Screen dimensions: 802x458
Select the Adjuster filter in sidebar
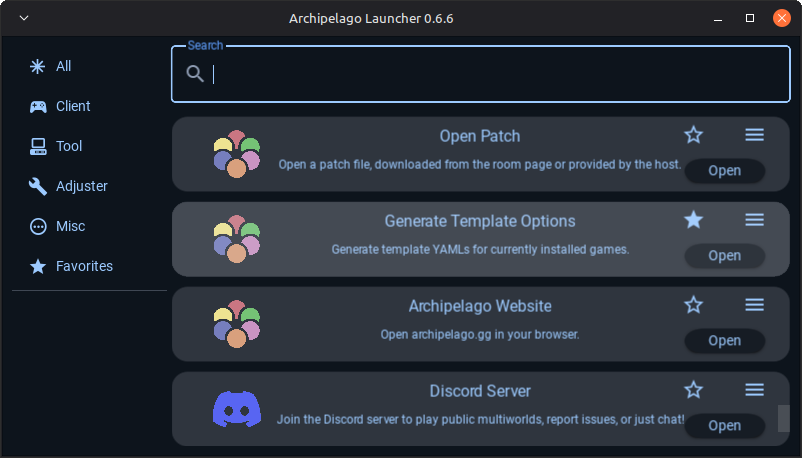68,186
